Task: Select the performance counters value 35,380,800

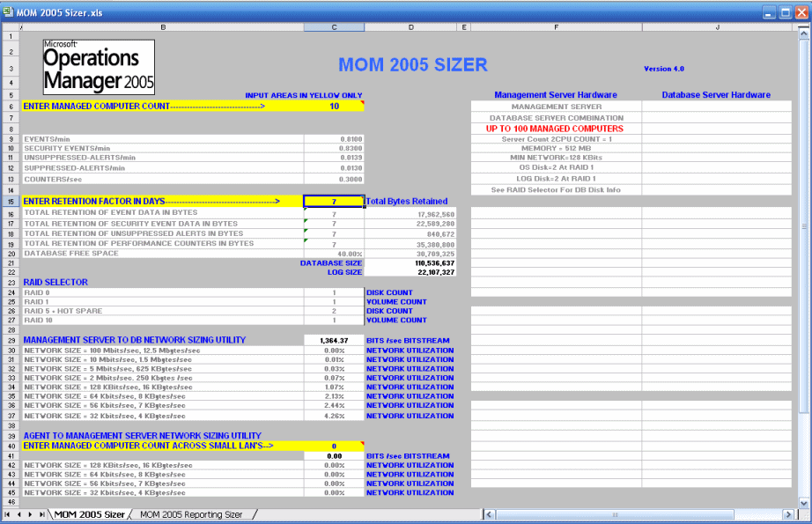Action: (x=410, y=245)
